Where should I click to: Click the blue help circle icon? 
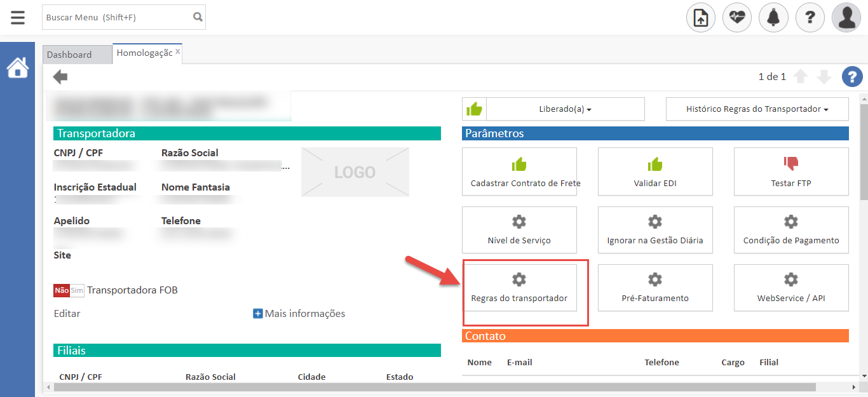(851, 77)
